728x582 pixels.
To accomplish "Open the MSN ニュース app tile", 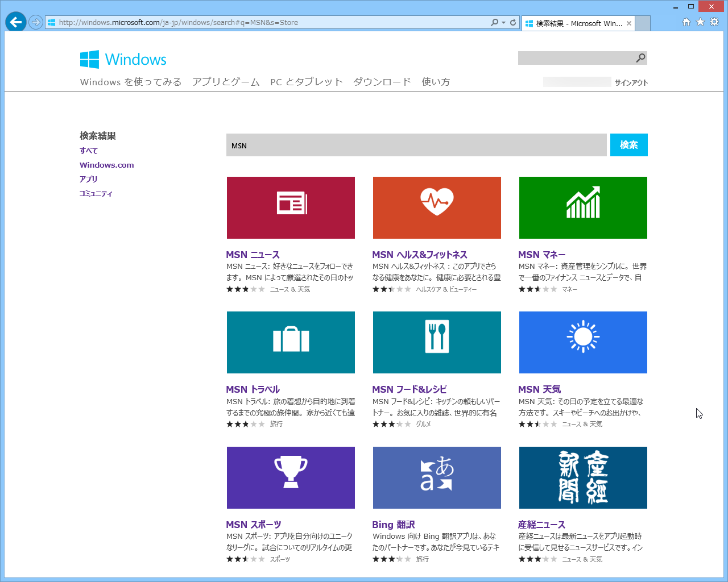I will 291,207.
